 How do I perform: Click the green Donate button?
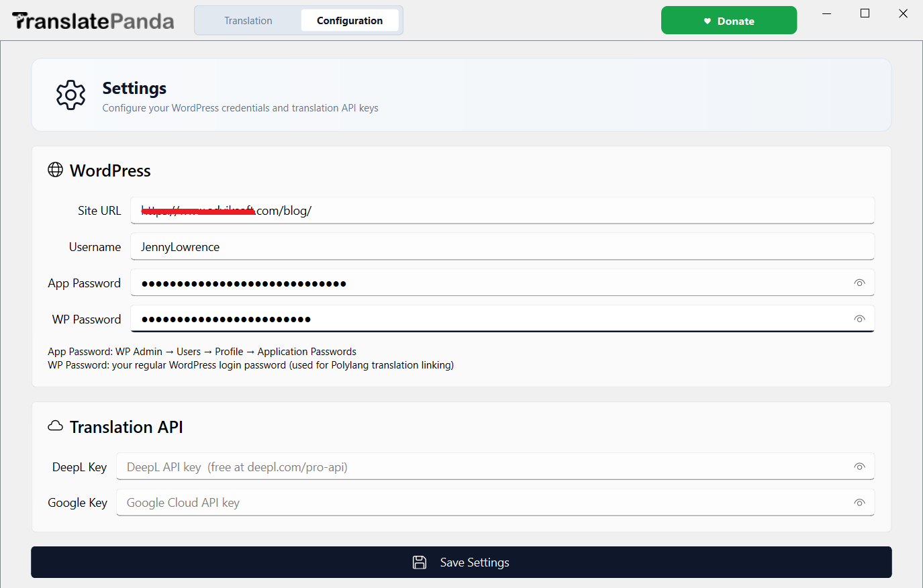[729, 20]
